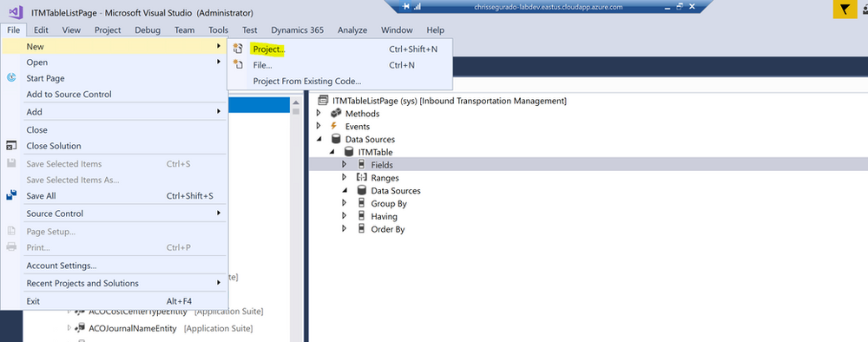Collapse nested Data Sources under ITMTable
This screenshot has height=342, width=868.
tap(345, 190)
